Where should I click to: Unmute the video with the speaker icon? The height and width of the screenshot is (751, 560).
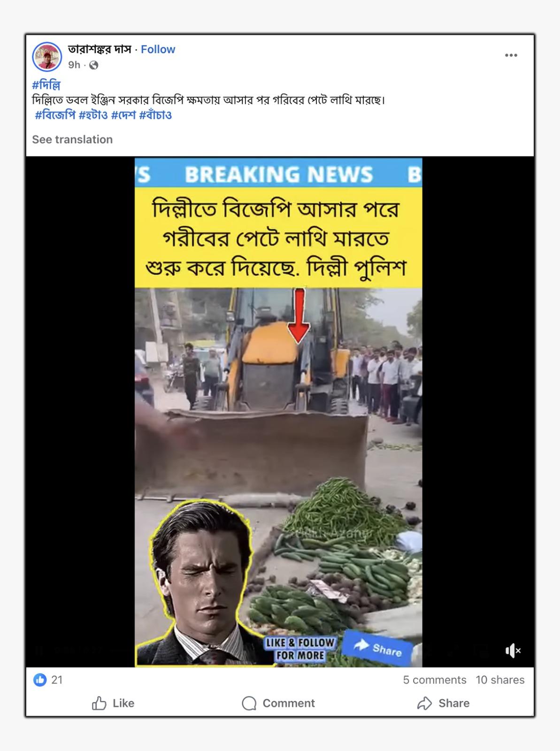point(513,651)
